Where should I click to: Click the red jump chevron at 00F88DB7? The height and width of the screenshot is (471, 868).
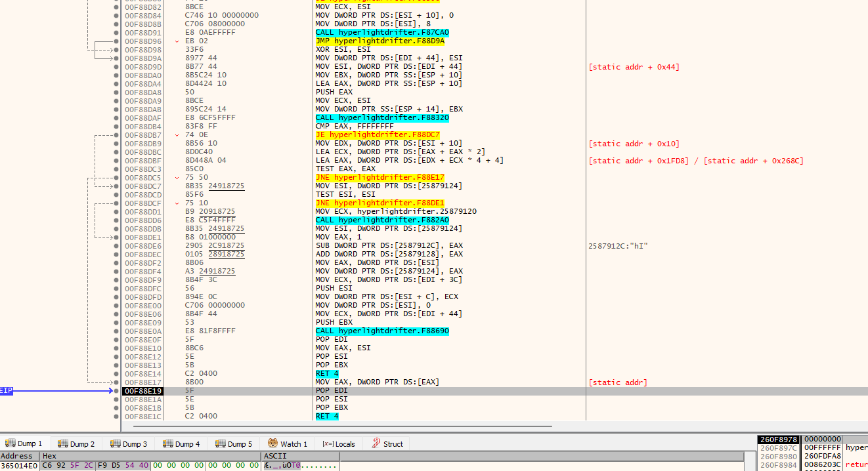[x=177, y=135]
